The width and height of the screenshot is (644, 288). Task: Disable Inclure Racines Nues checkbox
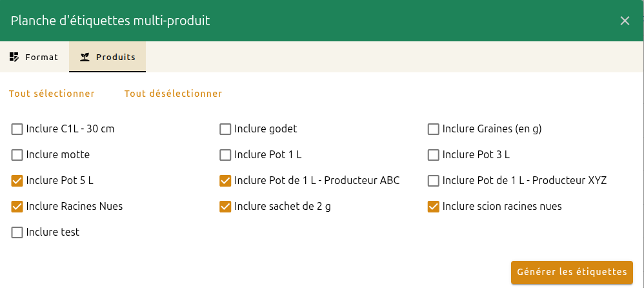point(17,207)
